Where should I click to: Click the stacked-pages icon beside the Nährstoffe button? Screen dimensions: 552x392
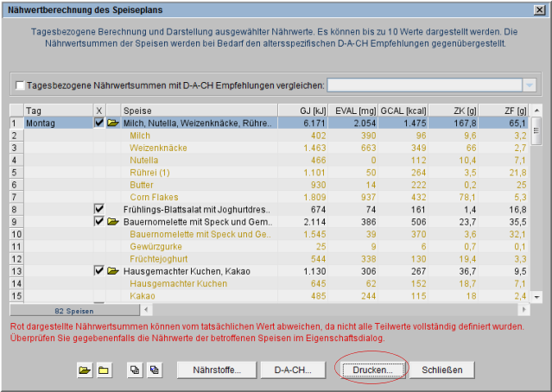coord(155,370)
